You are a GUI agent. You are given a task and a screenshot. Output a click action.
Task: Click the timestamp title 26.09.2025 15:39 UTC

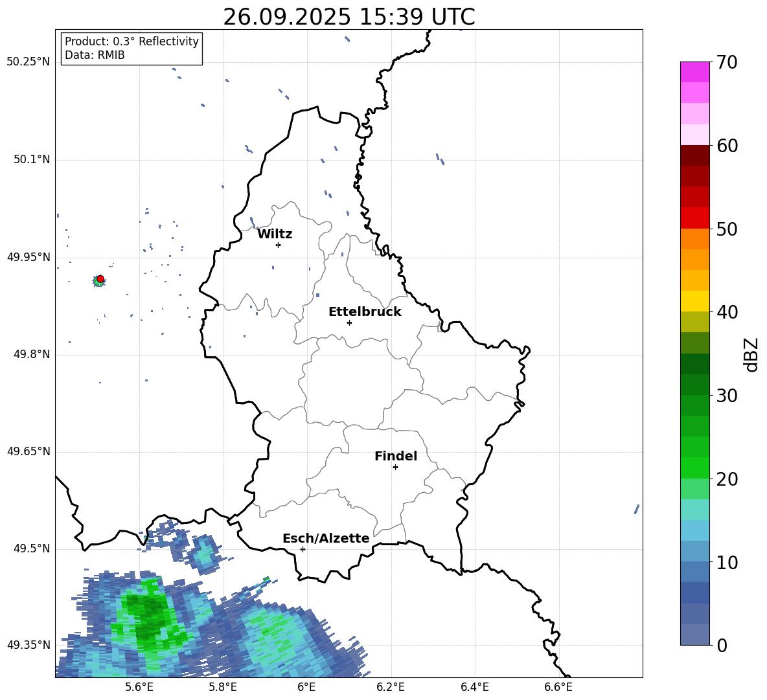[349, 17]
